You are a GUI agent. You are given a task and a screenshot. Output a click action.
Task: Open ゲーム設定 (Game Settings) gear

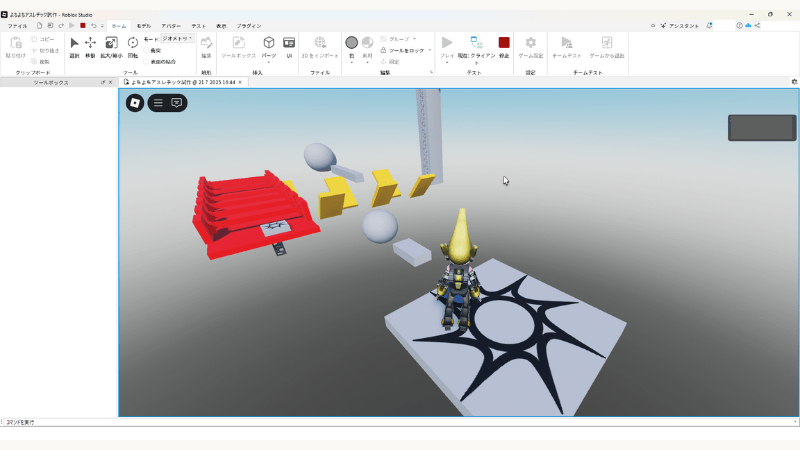coord(531,42)
